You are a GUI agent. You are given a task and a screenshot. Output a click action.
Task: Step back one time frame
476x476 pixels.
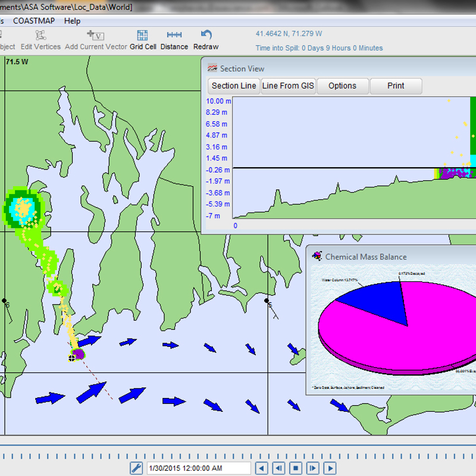278,468
